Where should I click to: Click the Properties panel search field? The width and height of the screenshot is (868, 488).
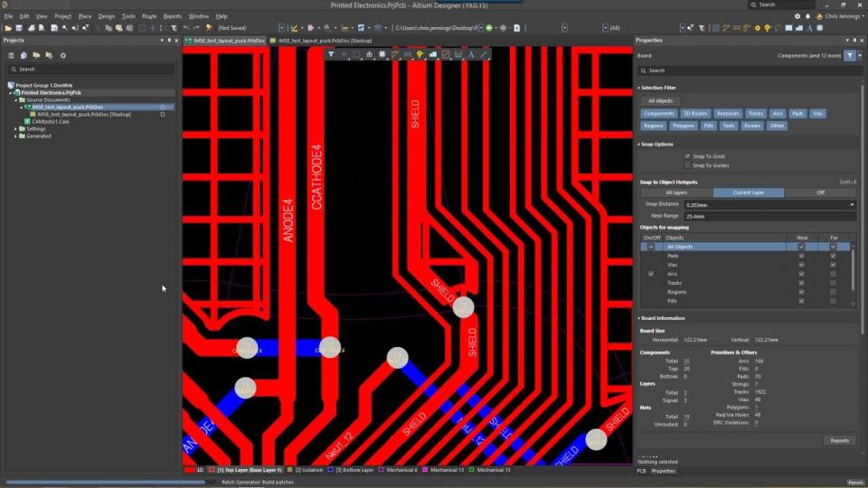(749, 70)
